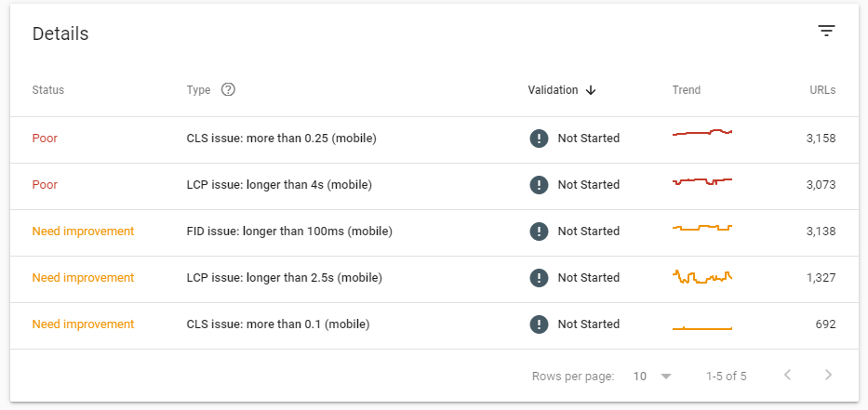This screenshot has width=868, height=410.
Task: Open the filter icon in Details header
Action: point(826,31)
